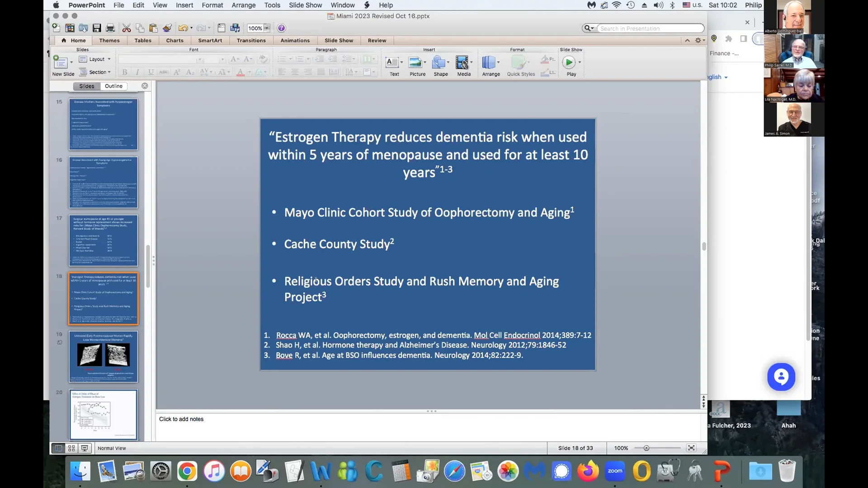This screenshot has height=488, width=868.
Task: Adjust the zoom slider in status bar
Action: (x=646, y=448)
